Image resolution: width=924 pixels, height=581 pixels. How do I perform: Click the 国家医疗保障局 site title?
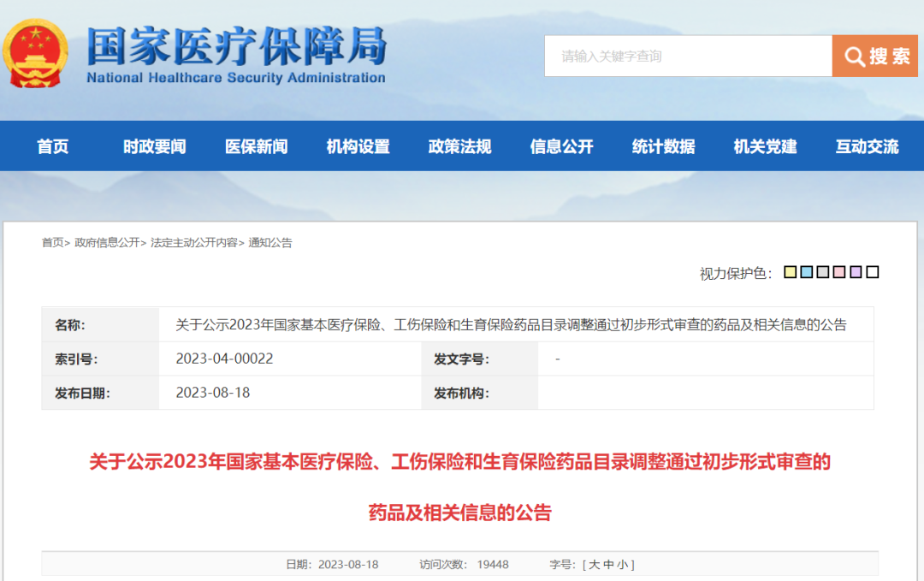[x=237, y=46]
